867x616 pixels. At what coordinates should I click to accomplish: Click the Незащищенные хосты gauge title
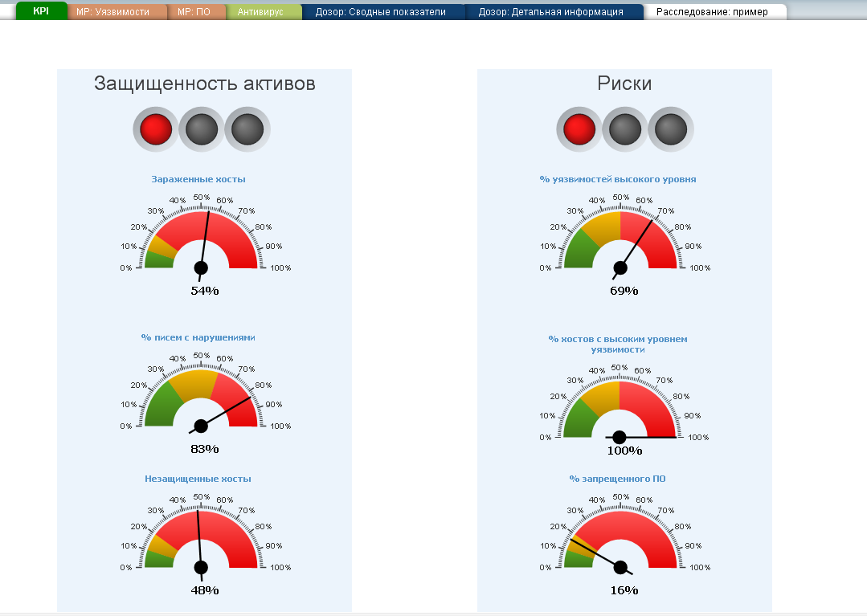198,479
